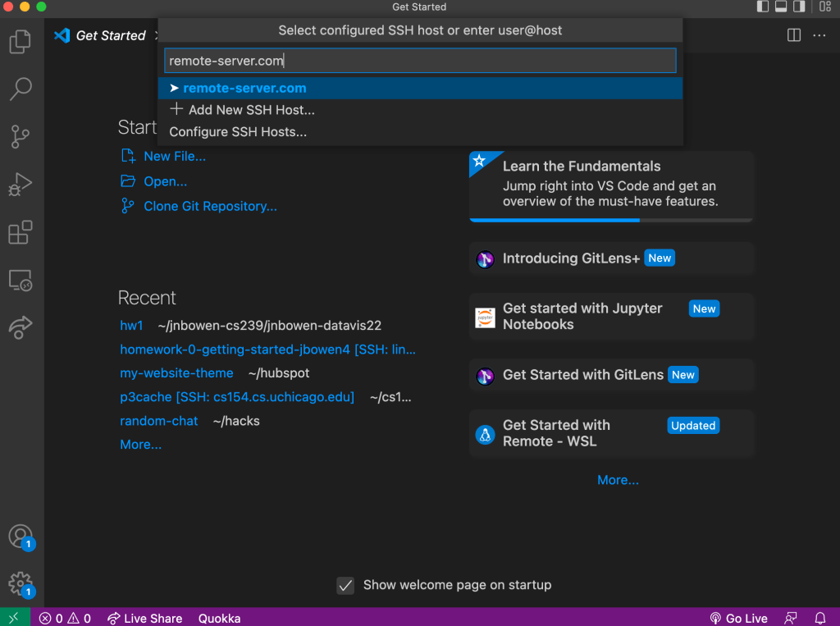Toggle primary sidebar visibility in the title bar
Screen dimensions: 840x626
click(763, 7)
